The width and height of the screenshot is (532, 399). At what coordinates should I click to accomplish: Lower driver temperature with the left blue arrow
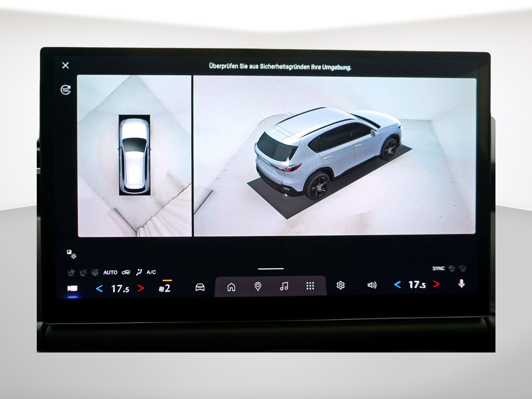(99, 288)
